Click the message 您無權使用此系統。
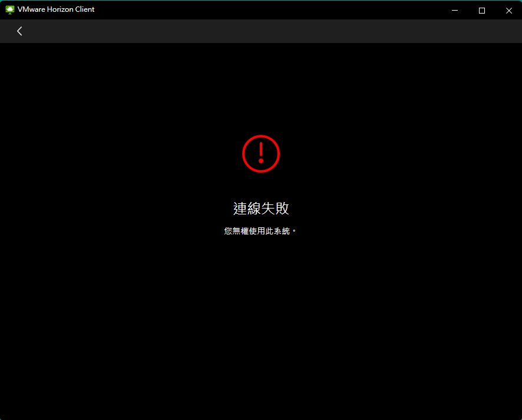 tap(260, 231)
